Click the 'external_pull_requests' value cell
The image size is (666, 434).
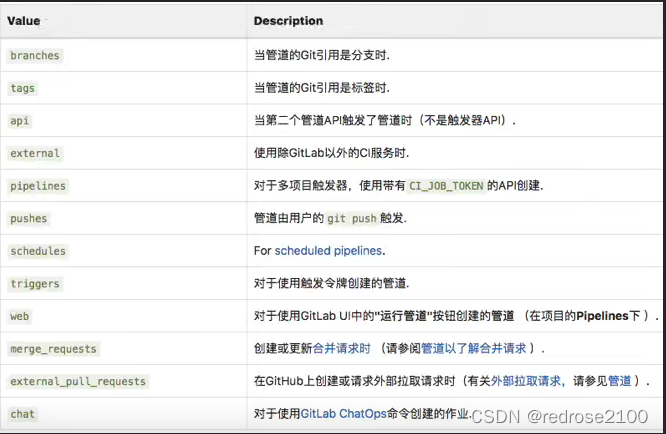78,381
